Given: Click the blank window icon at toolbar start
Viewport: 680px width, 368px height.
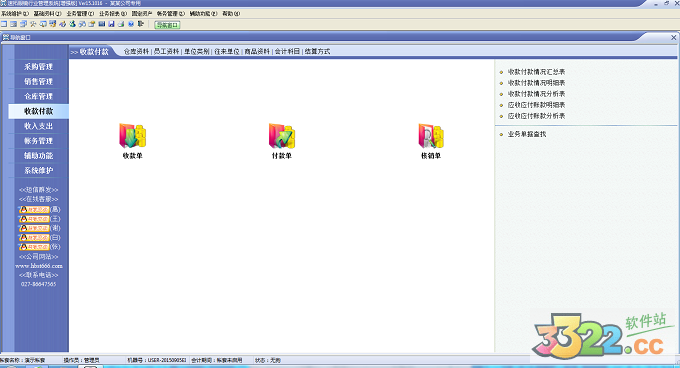Looking at the screenshot, I should (x=4, y=24).
